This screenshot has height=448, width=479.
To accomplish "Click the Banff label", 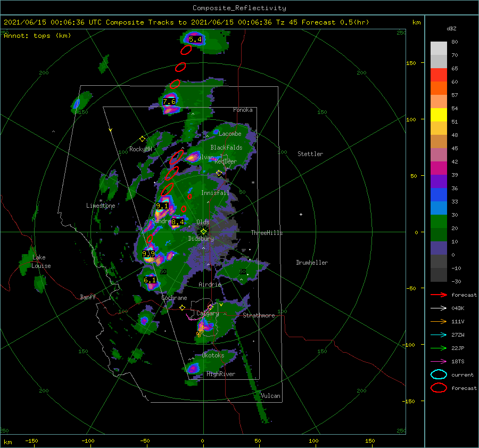I will [x=88, y=297].
